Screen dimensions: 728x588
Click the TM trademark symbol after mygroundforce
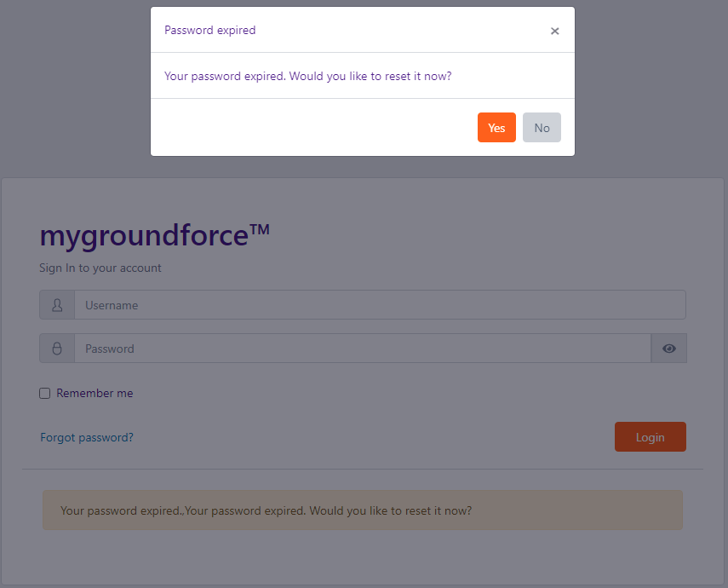coord(260,229)
